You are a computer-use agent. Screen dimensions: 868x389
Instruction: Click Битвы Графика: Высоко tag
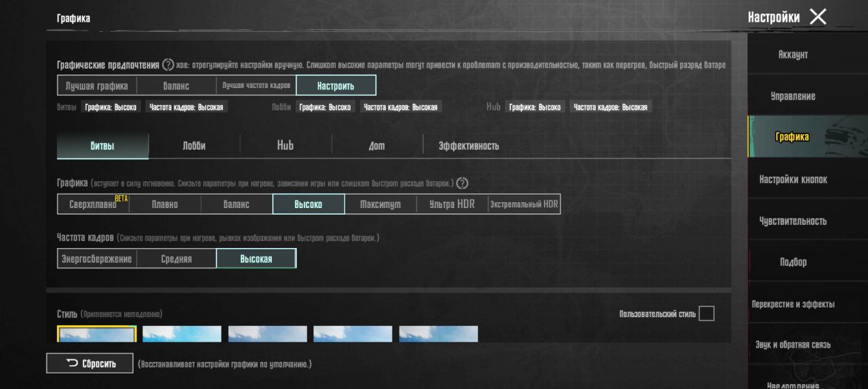click(x=111, y=107)
